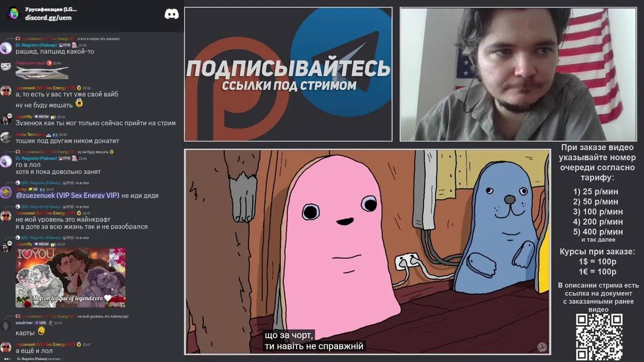Image resolution: width=644 pixels, height=362 pixels.
Task: Click the UEB tag next to assdriver
Action: click(41, 323)
